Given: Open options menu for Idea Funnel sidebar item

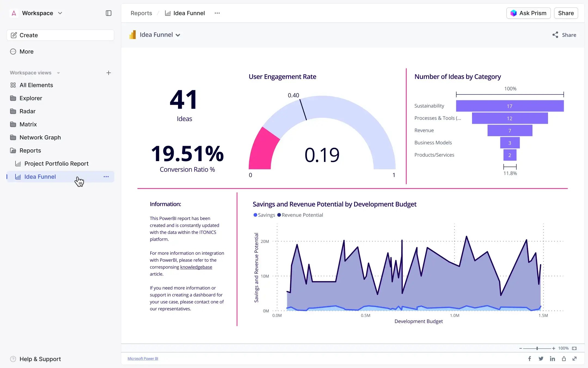Looking at the screenshot, I should [106, 177].
